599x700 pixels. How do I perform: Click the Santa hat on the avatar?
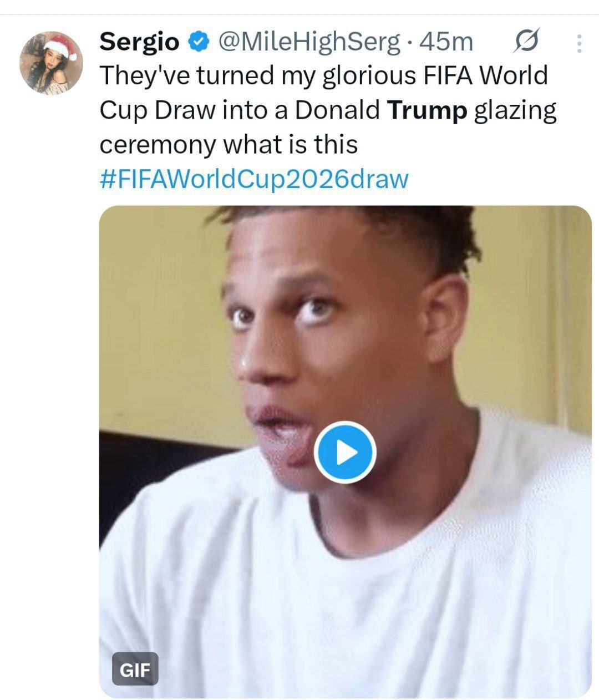coord(62,45)
